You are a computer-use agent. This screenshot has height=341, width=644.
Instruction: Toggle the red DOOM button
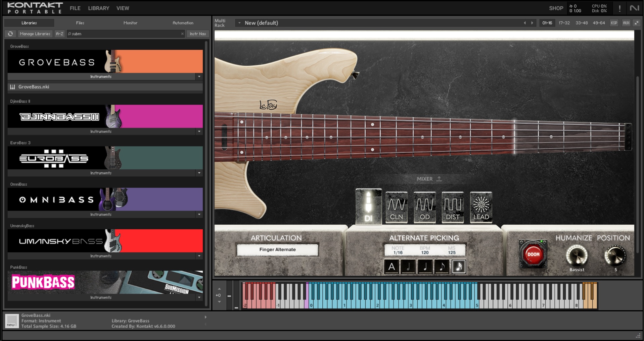(x=533, y=254)
